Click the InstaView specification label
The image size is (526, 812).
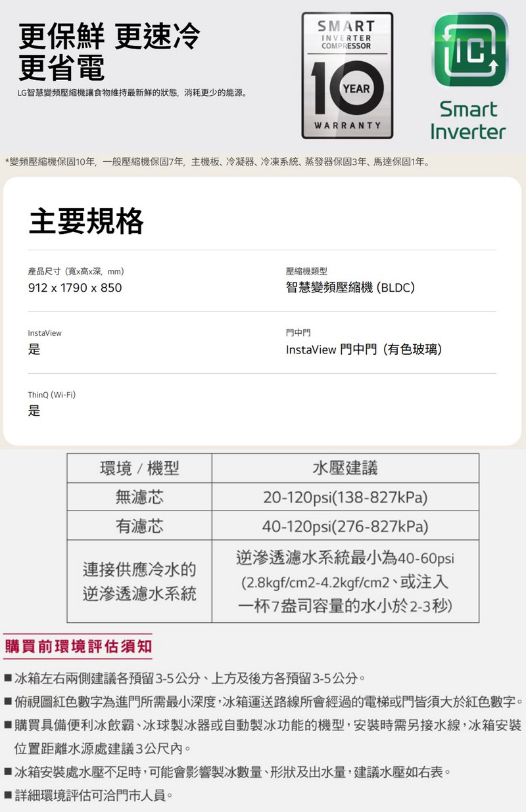(x=45, y=333)
